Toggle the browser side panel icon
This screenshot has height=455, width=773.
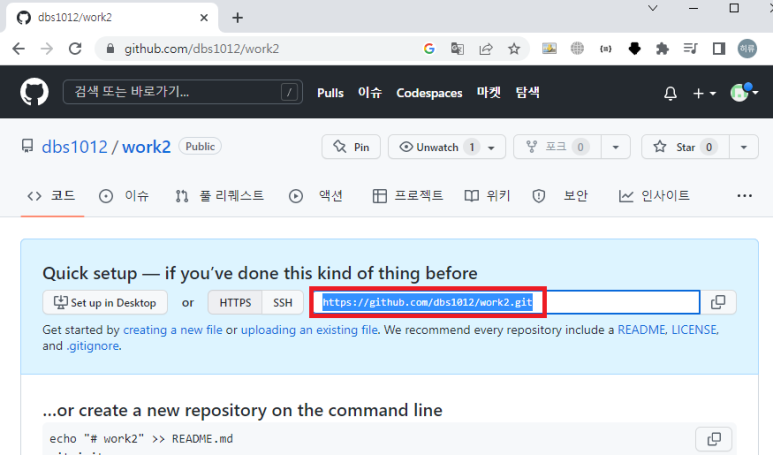click(719, 48)
